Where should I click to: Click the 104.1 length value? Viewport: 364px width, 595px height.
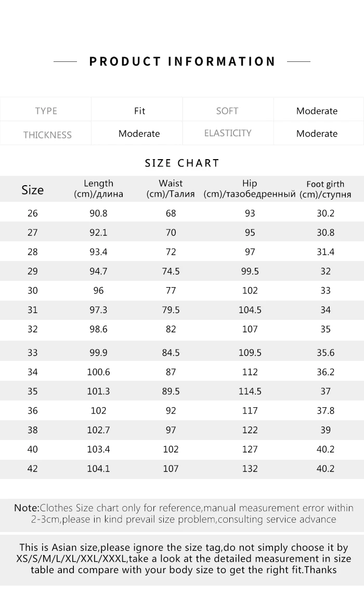pos(98,469)
